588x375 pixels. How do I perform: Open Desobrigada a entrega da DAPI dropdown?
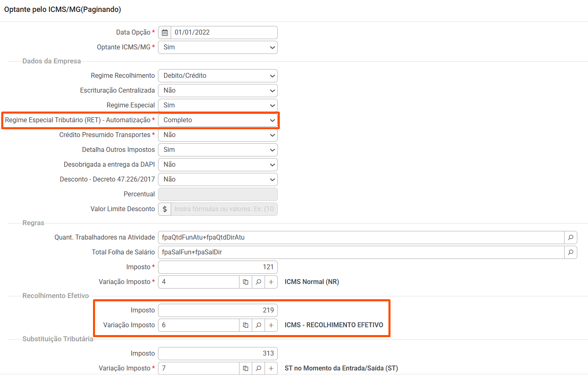coord(218,165)
